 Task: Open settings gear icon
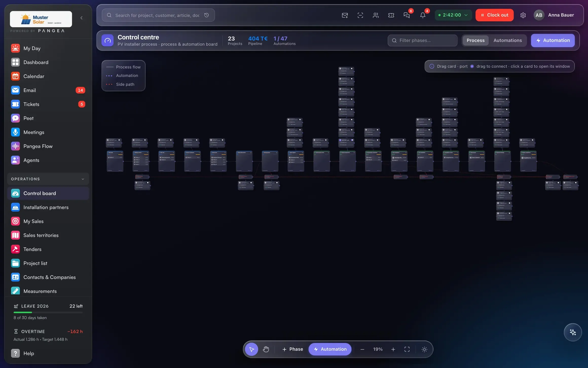coord(523,15)
